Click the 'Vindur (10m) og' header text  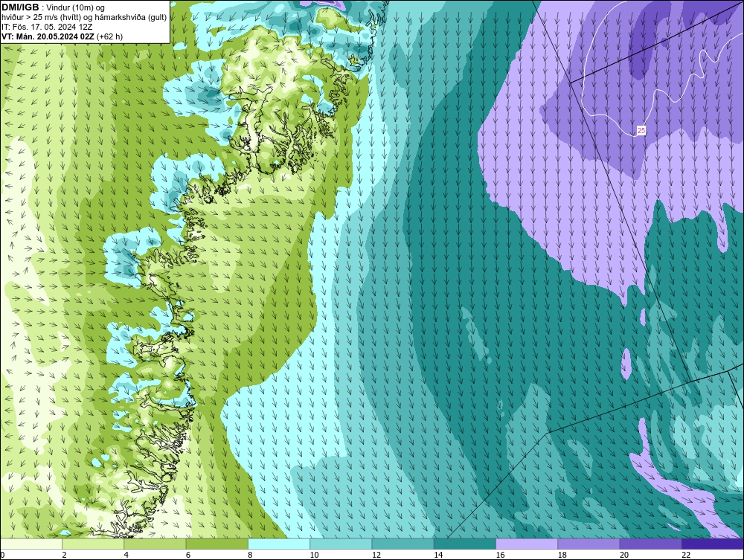pos(76,7)
